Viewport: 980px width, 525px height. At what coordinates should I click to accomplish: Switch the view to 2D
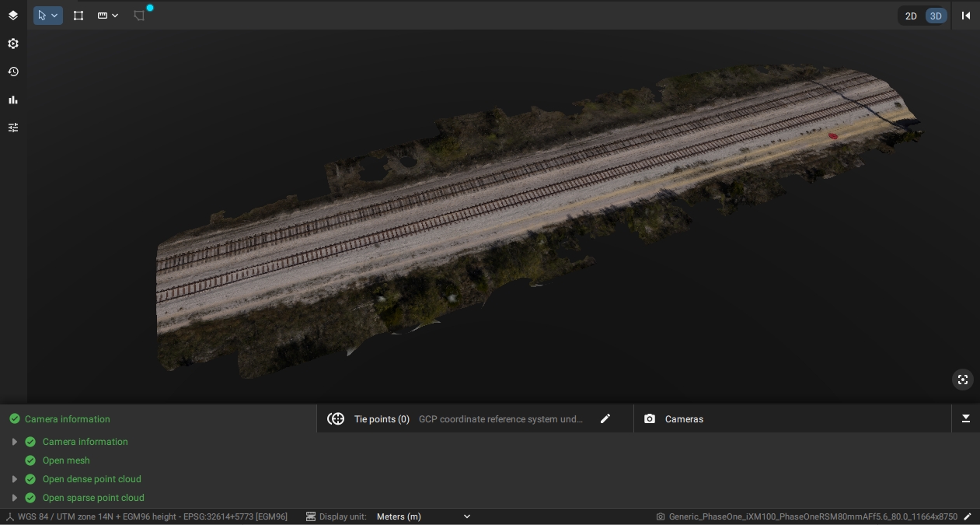911,16
